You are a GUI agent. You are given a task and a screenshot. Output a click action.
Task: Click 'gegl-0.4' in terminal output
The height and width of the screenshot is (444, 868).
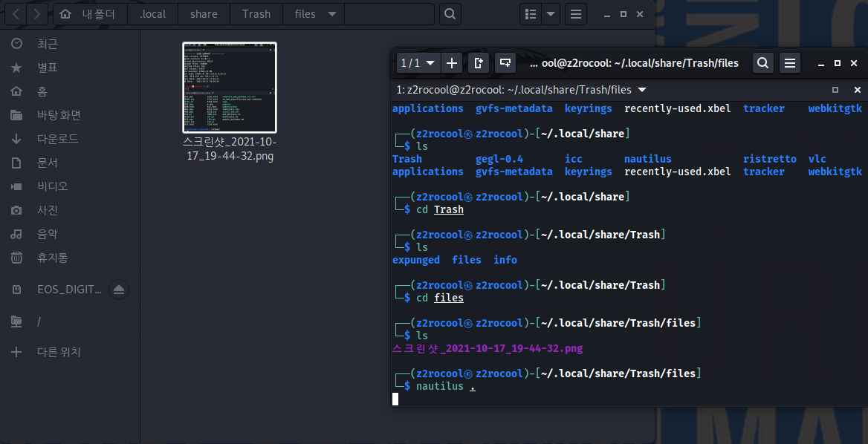tap(499, 159)
